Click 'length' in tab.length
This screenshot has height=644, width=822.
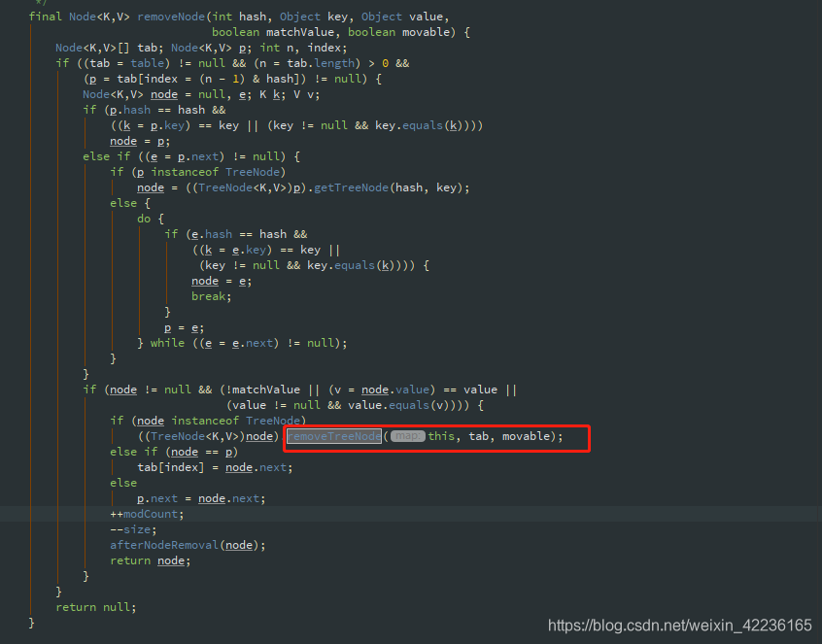pos(334,63)
